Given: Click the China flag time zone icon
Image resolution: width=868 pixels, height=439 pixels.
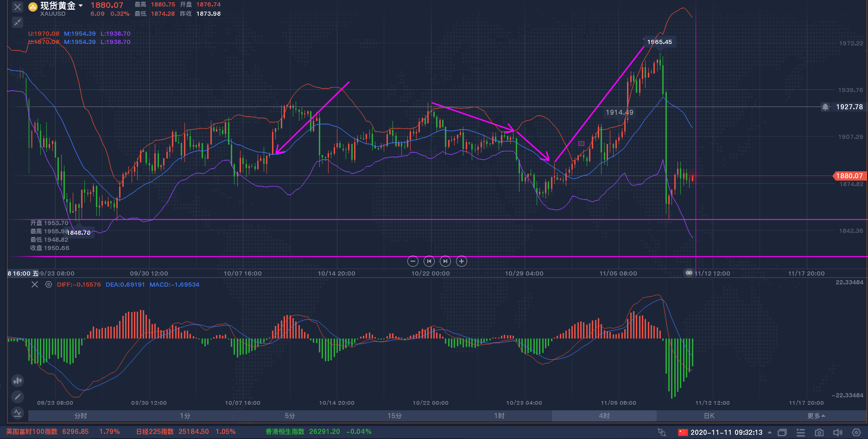Looking at the screenshot, I should pos(683,433).
